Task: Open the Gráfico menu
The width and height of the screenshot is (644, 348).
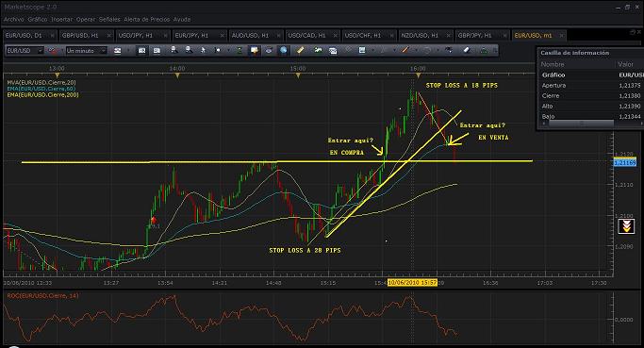Action: [x=38, y=19]
